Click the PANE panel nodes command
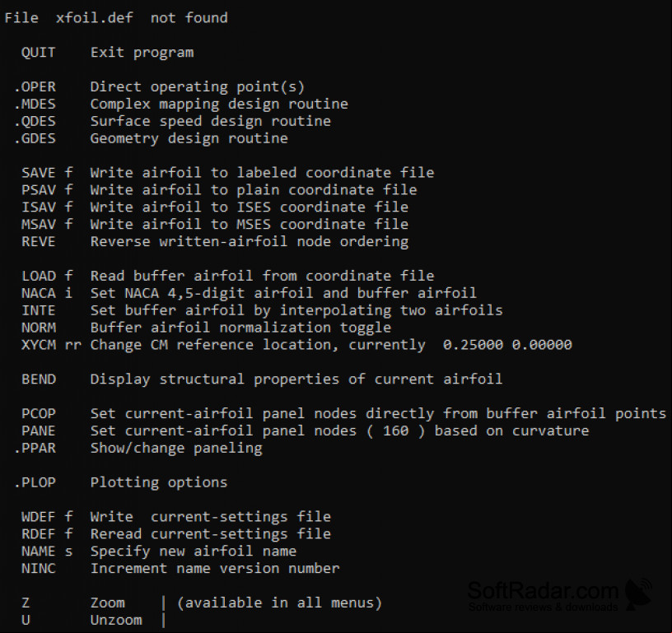Screen dimensions: 672x633 [306, 431]
